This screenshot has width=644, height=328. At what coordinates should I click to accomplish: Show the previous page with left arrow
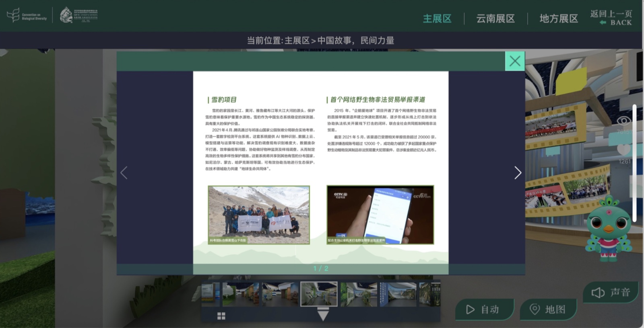124,173
